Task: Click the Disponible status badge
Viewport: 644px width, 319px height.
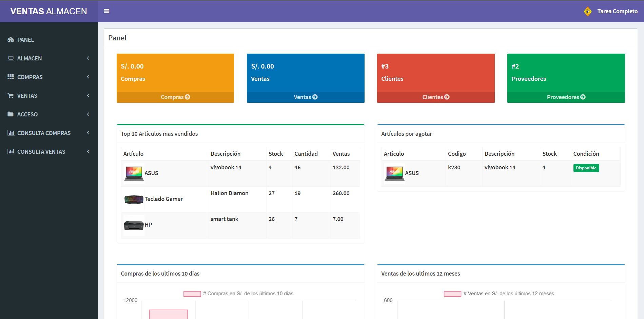Action: tap(586, 168)
